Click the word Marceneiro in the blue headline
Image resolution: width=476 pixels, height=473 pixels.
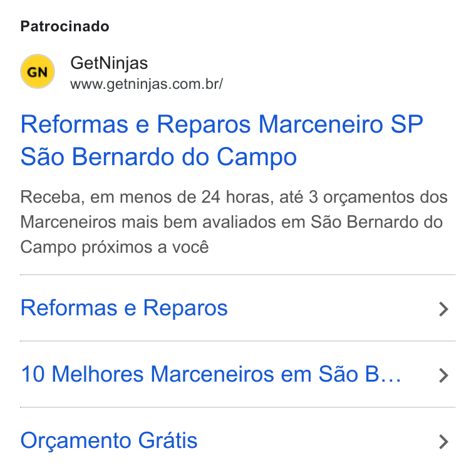click(321, 125)
